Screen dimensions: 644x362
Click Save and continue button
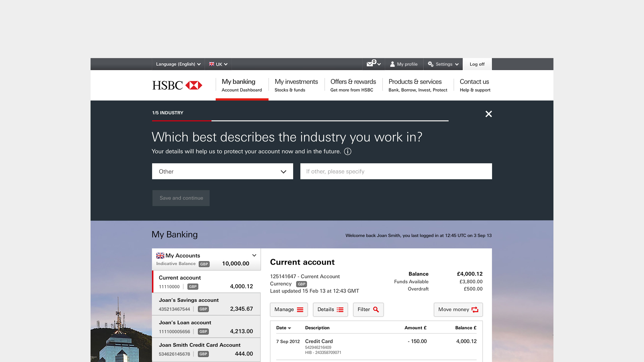[181, 198]
